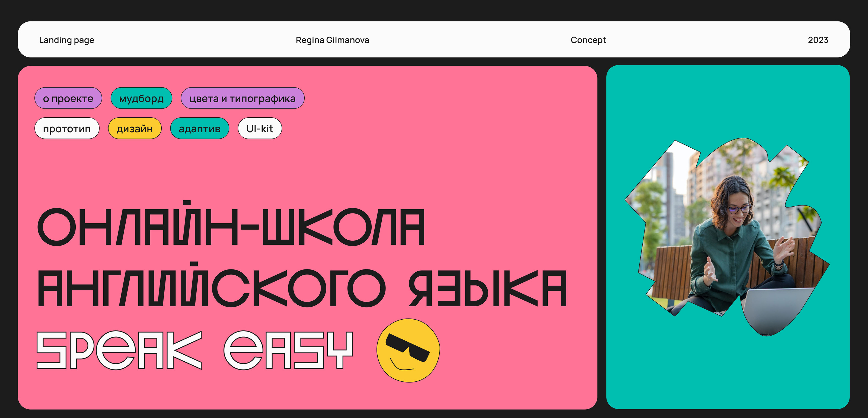Click 'Regina Gilmanova' header text

(x=332, y=40)
